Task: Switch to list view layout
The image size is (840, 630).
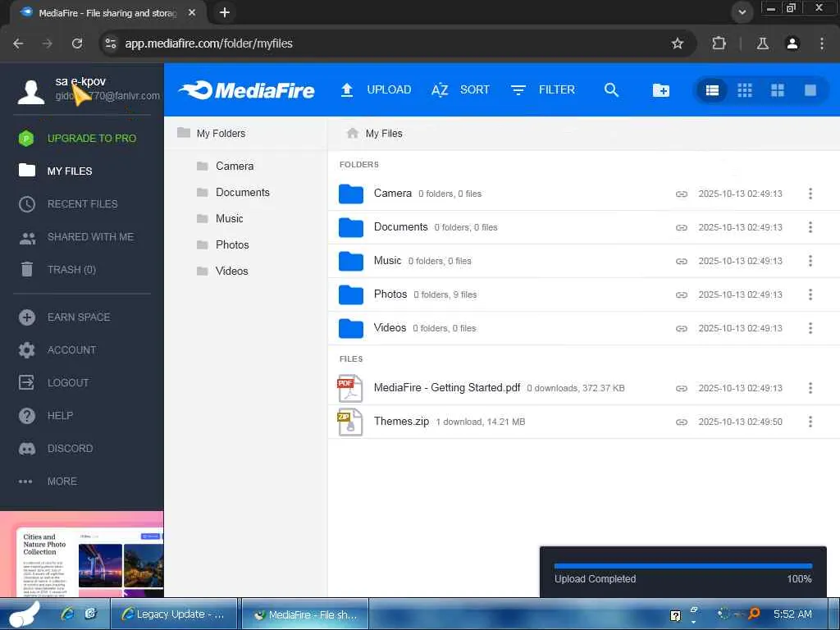Action: click(712, 90)
